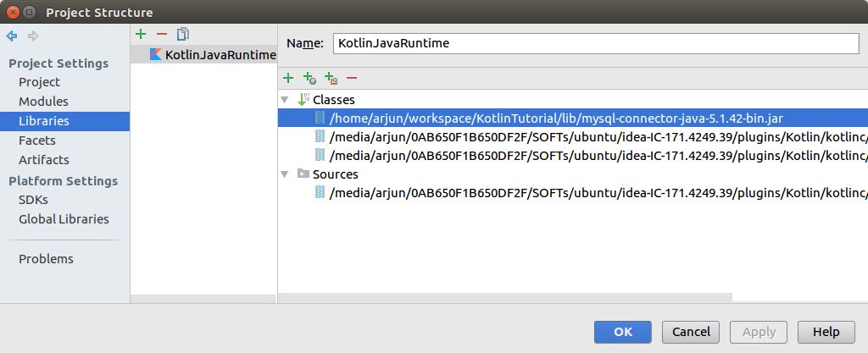Click the library list horizontal scrollbar

[x=203, y=298]
